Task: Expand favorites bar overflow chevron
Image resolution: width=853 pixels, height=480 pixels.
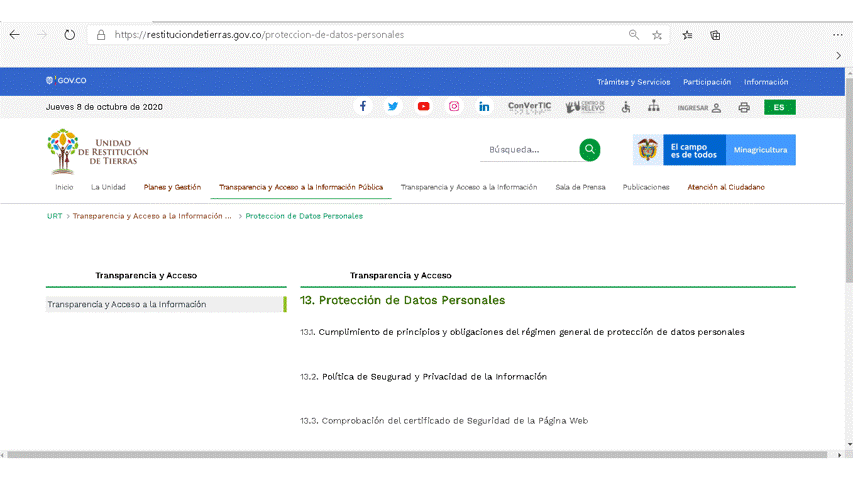Action: pos(838,56)
